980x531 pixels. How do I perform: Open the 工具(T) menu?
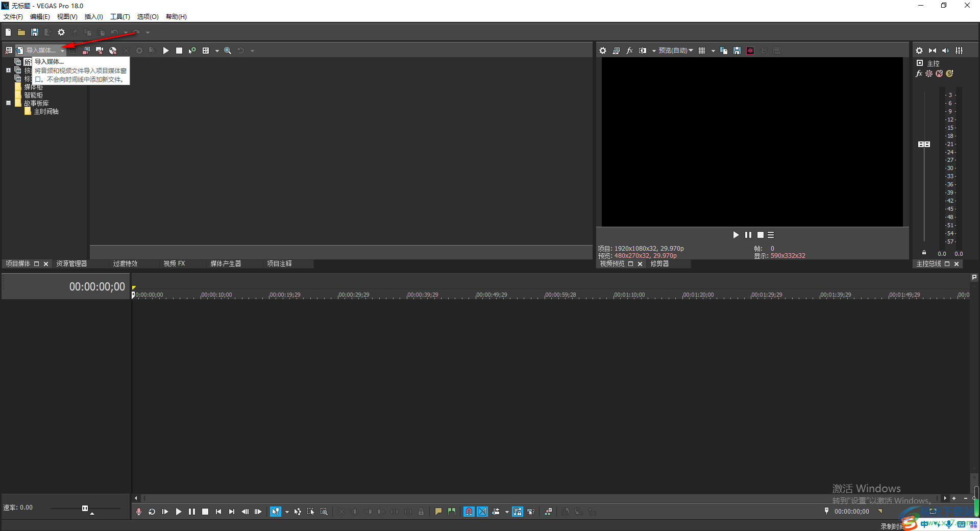(x=120, y=17)
